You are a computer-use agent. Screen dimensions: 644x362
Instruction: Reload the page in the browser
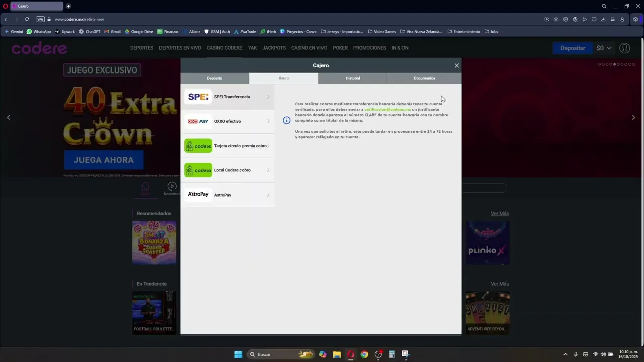tap(27, 19)
